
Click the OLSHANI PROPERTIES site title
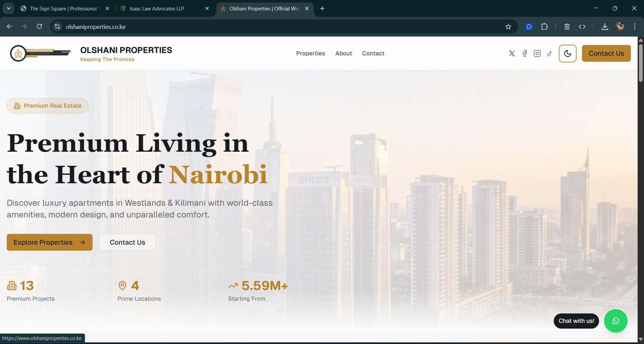tap(126, 50)
